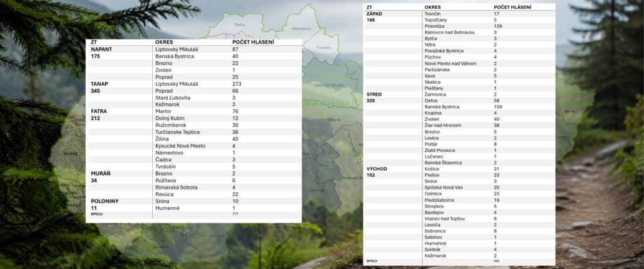Click the Prievidza row with 139 reports
Screen dimensions: 644x269
459,26
